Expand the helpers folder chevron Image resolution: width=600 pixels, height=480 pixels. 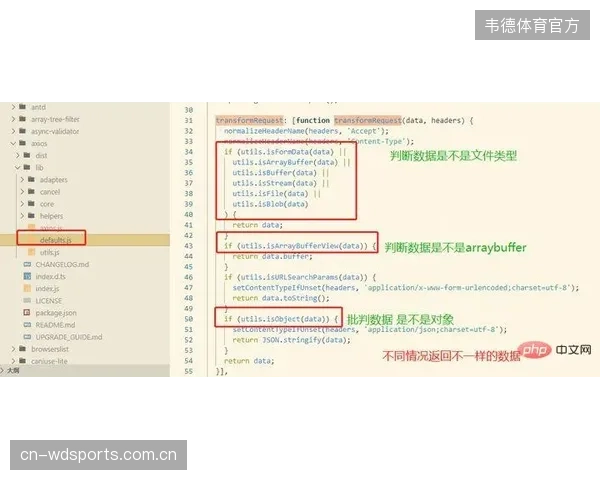22,216
